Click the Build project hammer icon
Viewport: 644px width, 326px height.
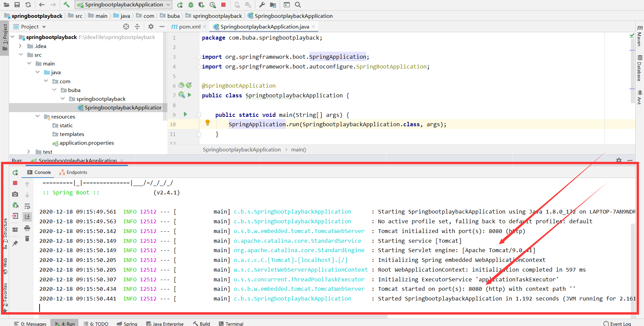click(66, 5)
